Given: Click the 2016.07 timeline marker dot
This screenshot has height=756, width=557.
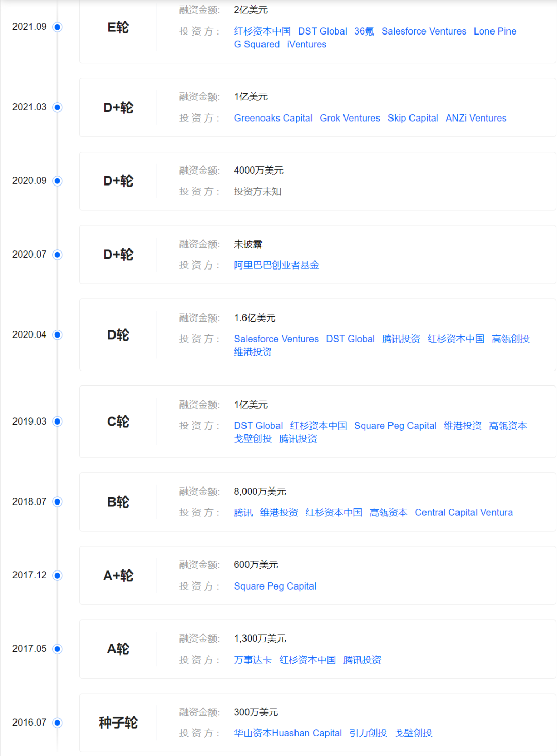Looking at the screenshot, I should coord(57,723).
